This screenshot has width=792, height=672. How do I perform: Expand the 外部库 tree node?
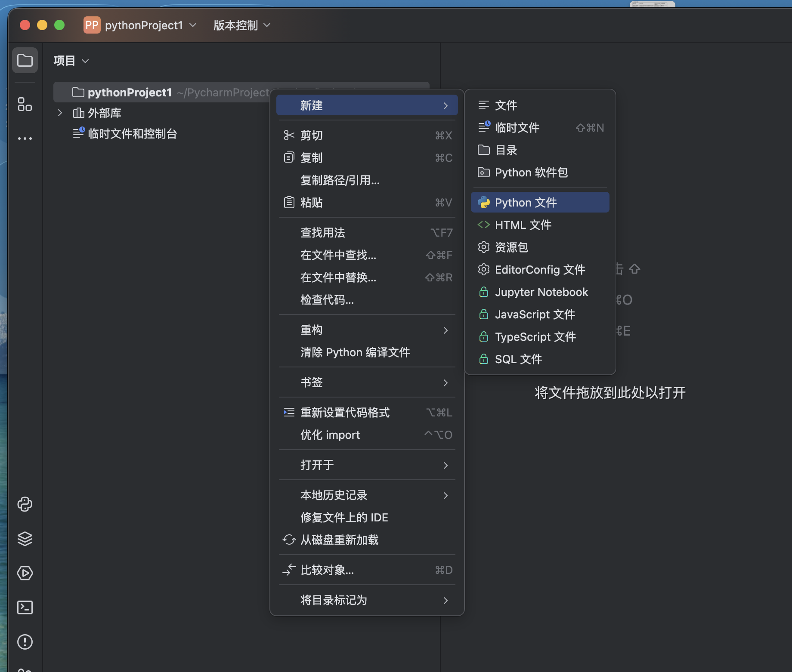tap(60, 113)
